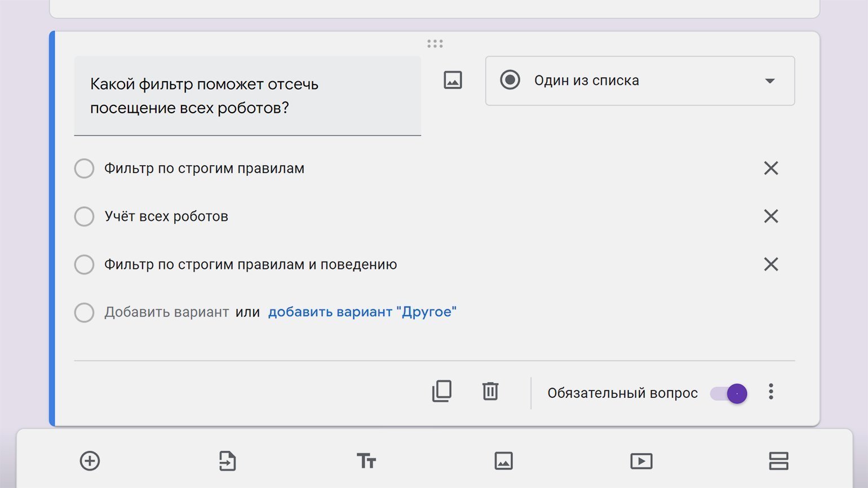Viewport: 868px width, 488px height.
Task: Select the radio option "Учёт всех роботов"
Action: click(x=84, y=216)
